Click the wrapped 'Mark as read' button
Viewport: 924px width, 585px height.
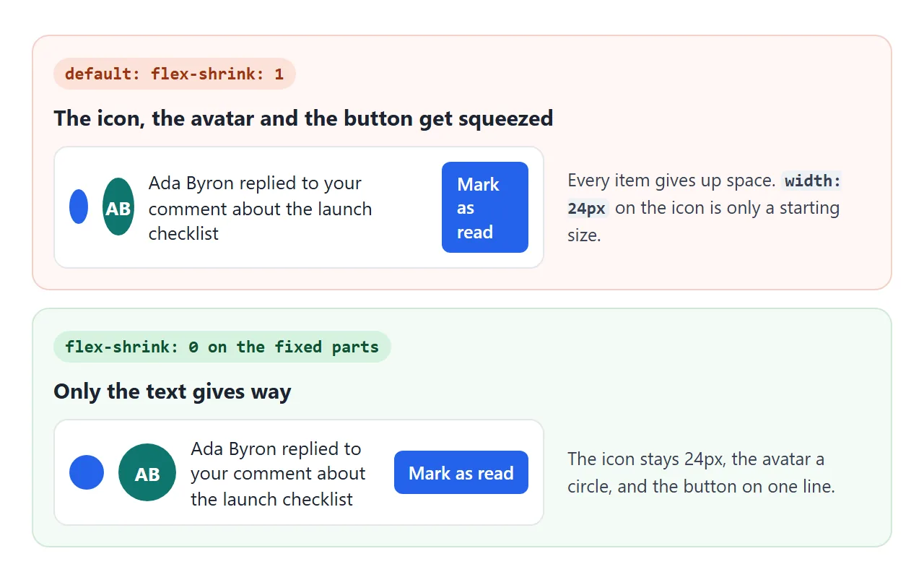[485, 207]
